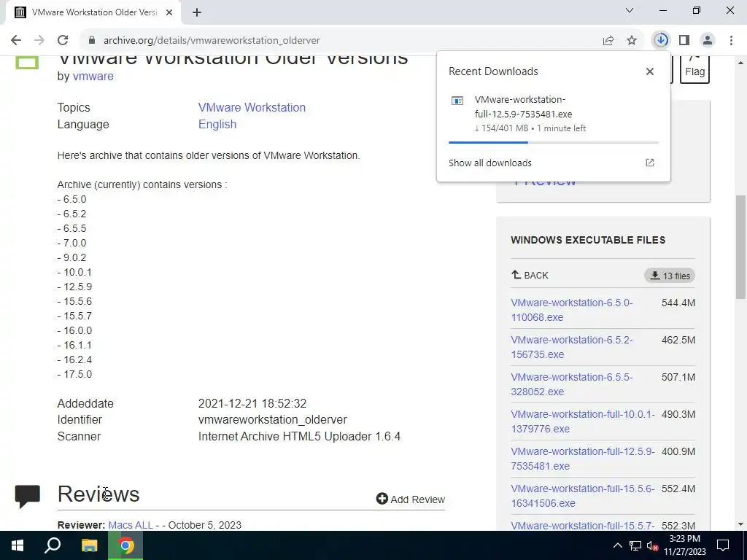
Task: Click VMware-workstation-full-12.5.9-7535481.exe in file list
Action: (x=583, y=459)
